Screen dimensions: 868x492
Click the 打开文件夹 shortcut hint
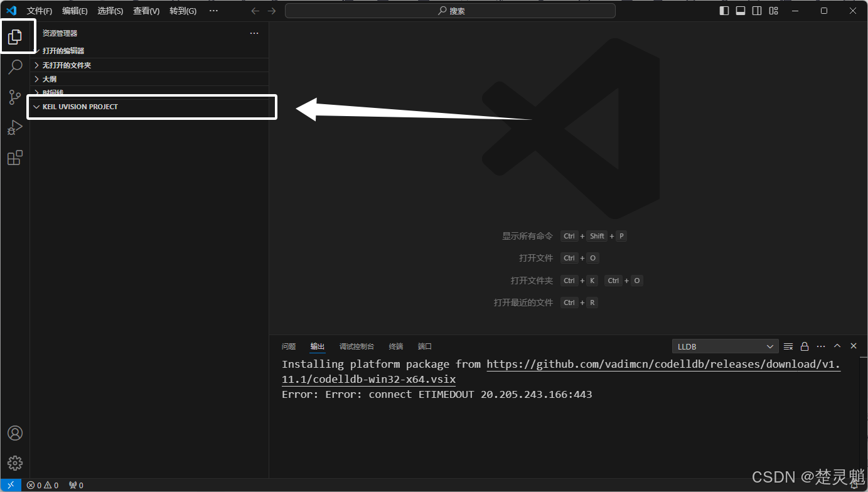pos(532,281)
